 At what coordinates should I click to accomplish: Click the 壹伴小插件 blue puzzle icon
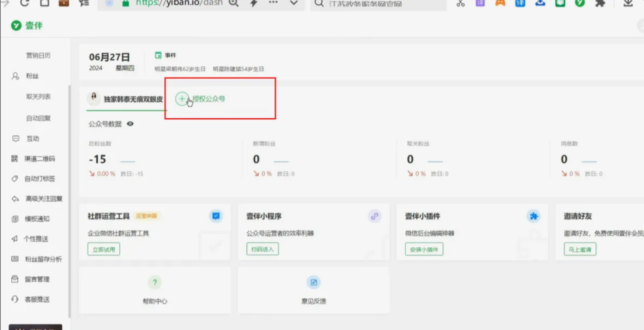tap(534, 216)
